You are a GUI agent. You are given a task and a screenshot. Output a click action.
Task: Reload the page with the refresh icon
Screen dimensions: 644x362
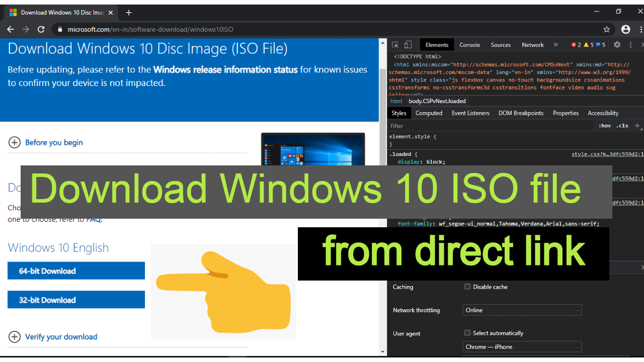41,29
